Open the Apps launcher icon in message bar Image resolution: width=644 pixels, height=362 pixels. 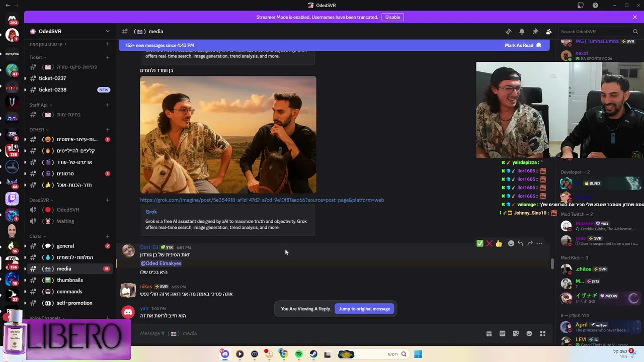click(542, 333)
